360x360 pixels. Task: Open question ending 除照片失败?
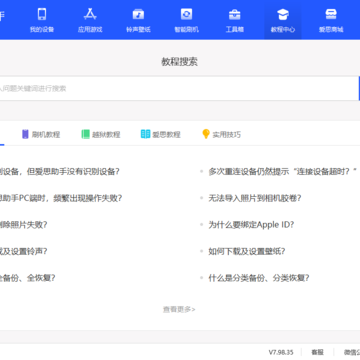pos(23,225)
